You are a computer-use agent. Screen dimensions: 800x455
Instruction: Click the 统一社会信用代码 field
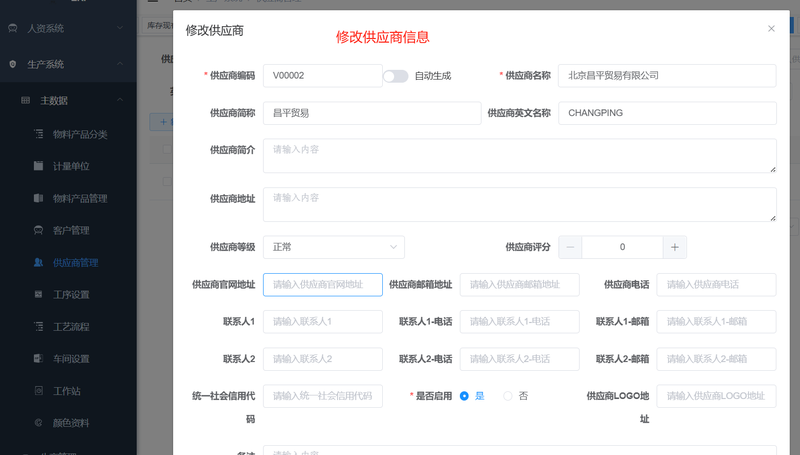coord(322,396)
